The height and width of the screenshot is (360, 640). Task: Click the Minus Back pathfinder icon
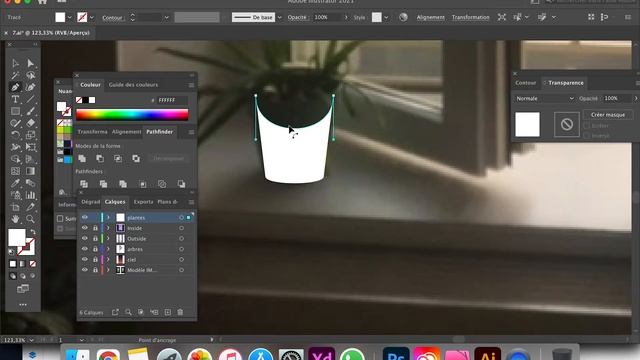[181, 184]
